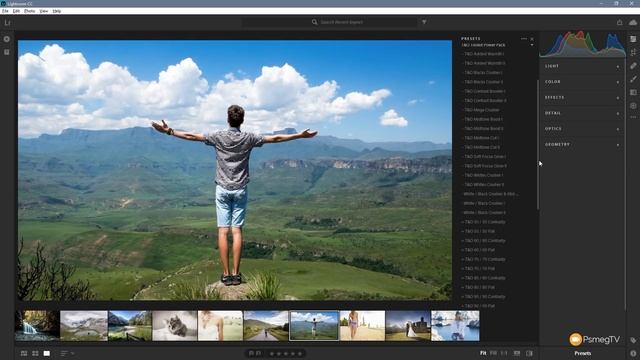Set first star rating
Viewport: 640px width, 360px height.
coord(272,354)
